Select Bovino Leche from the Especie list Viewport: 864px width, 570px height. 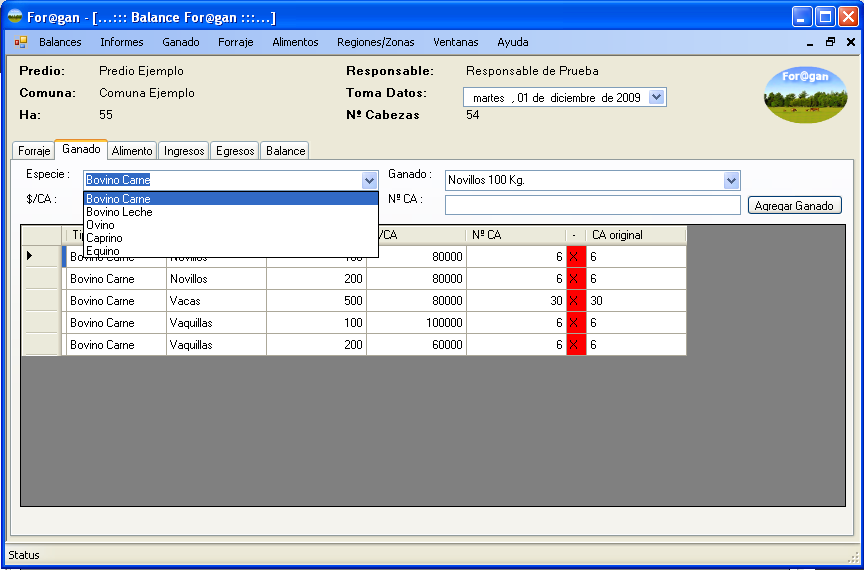pyautogui.click(x=119, y=212)
